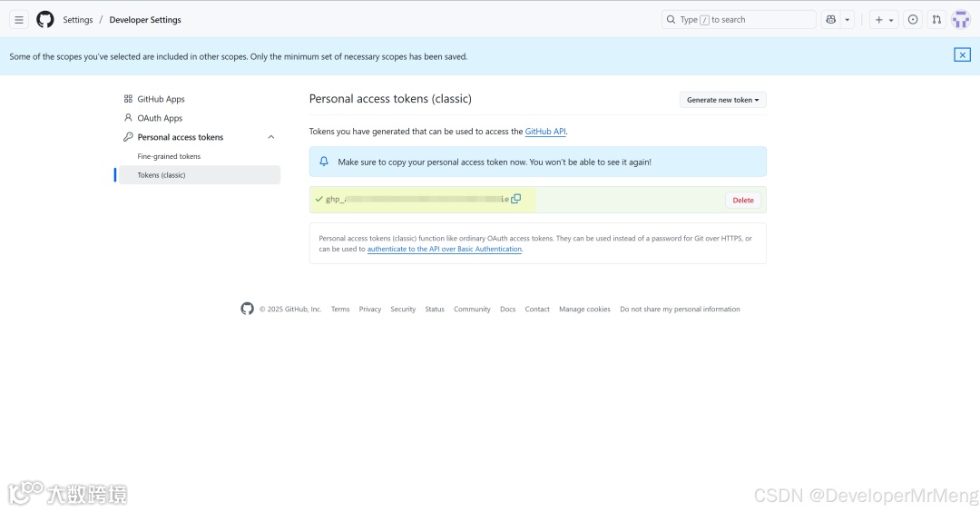Open Security footer link
Viewport: 980px width, 512px height.
point(403,309)
